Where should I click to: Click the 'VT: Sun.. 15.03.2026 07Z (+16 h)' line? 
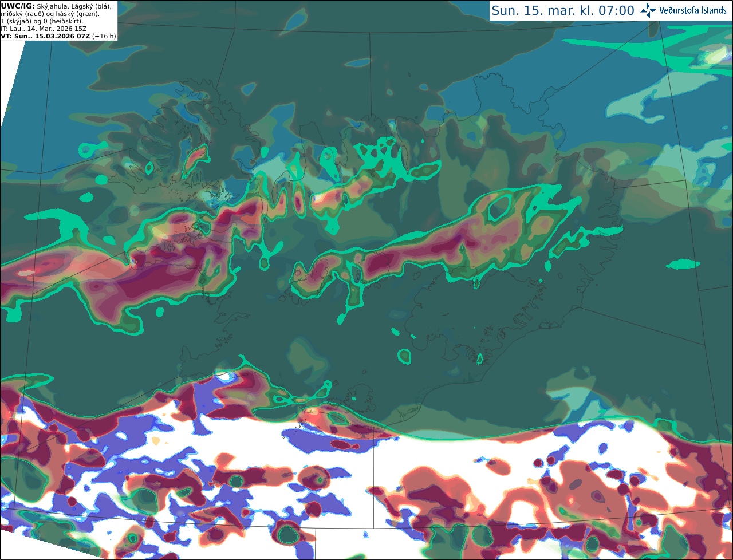[x=58, y=36]
